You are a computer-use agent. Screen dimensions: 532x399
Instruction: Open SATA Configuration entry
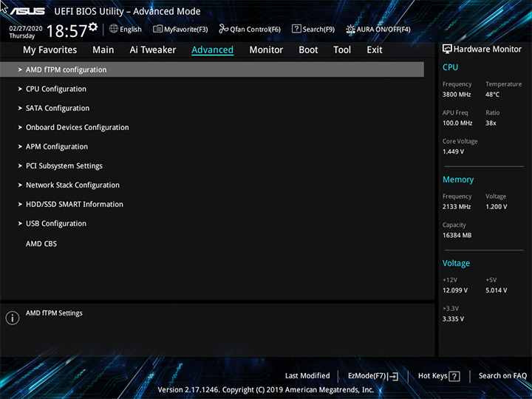click(58, 108)
